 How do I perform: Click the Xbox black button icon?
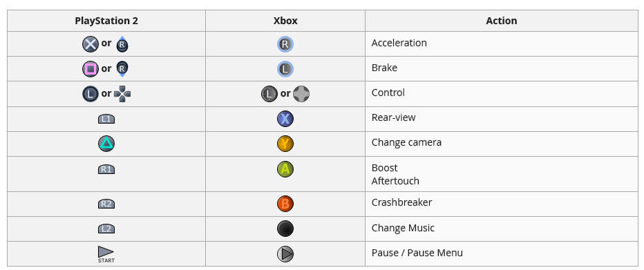click(285, 229)
